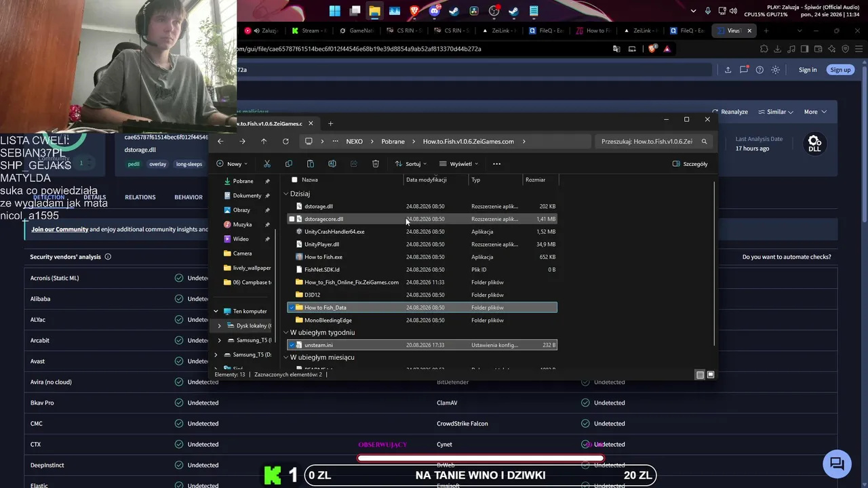Viewport: 868px width, 488px height.
Task: Cut selected files with scissors icon
Action: pos(267,164)
